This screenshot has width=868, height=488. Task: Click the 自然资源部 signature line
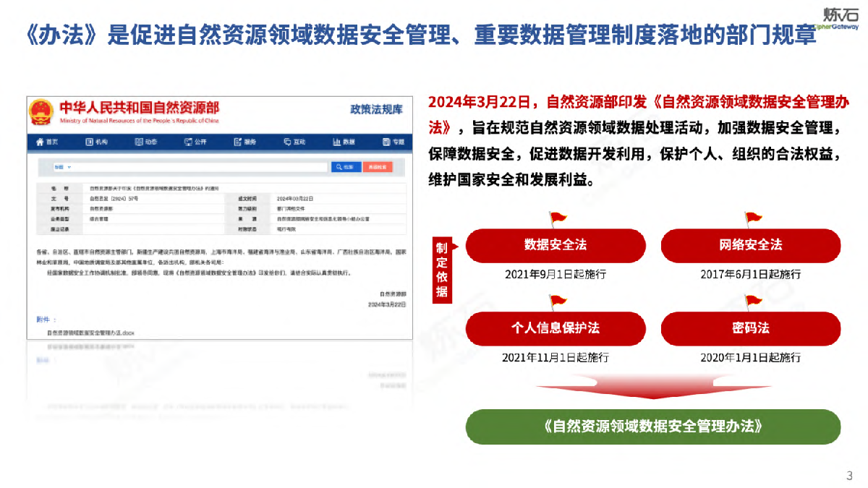393,294
